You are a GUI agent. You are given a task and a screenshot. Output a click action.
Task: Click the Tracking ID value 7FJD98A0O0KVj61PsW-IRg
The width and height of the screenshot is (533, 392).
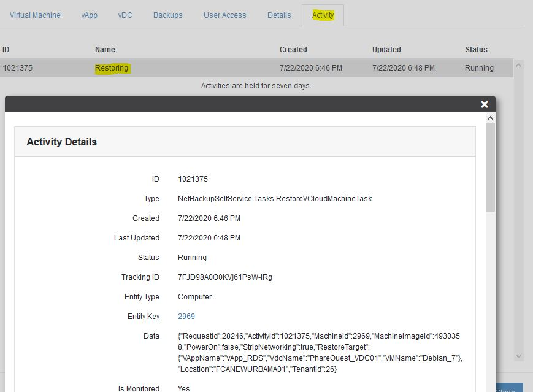coord(225,277)
